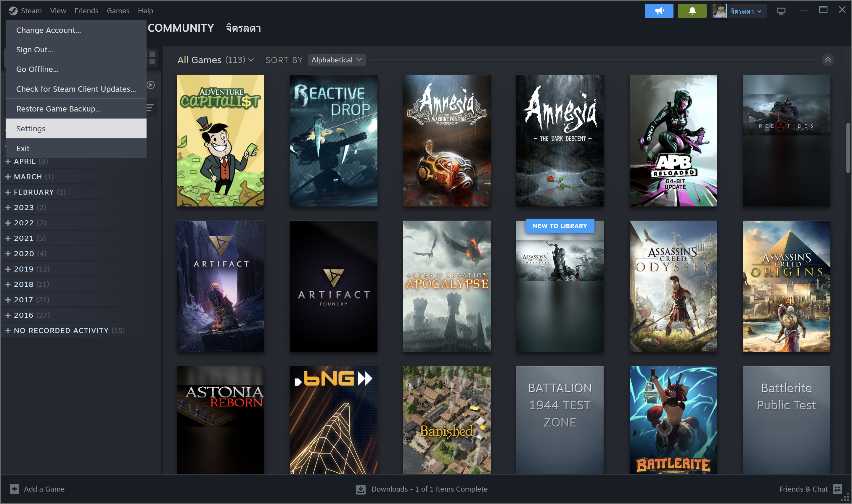The height and width of the screenshot is (504, 852).
Task: Open the Help menu
Action: pyautogui.click(x=145, y=11)
